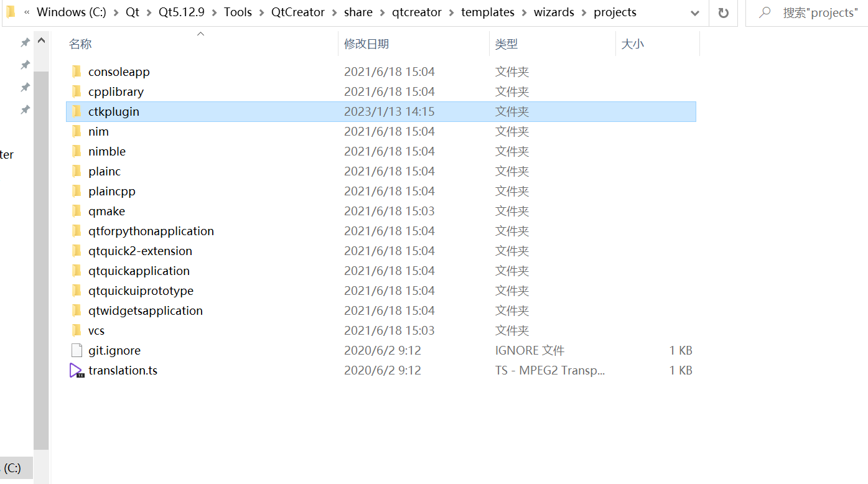Open the qtwidgetsapplication folder icon

[76, 310]
